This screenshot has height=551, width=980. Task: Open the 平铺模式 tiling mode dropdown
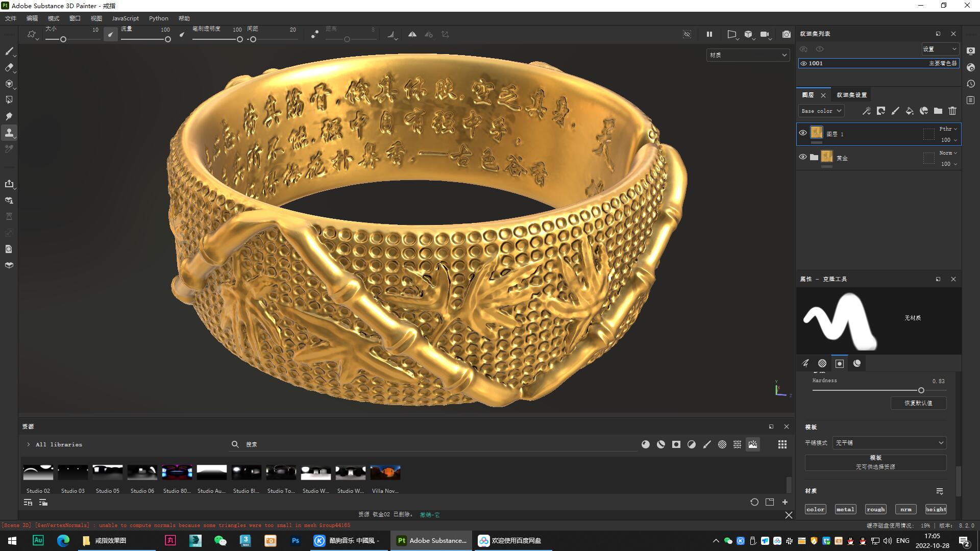[x=888, y=443]
